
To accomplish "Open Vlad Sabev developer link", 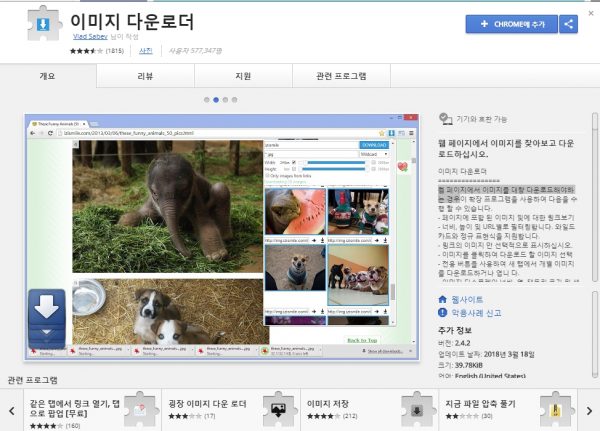I will 90,36.
